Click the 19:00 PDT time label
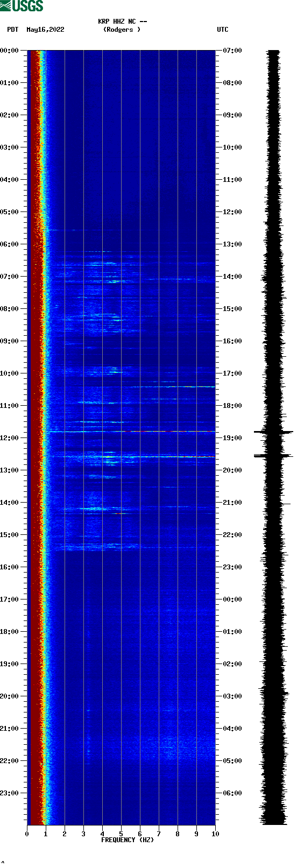This screenshot has width=297, height=868. [10, 664]
